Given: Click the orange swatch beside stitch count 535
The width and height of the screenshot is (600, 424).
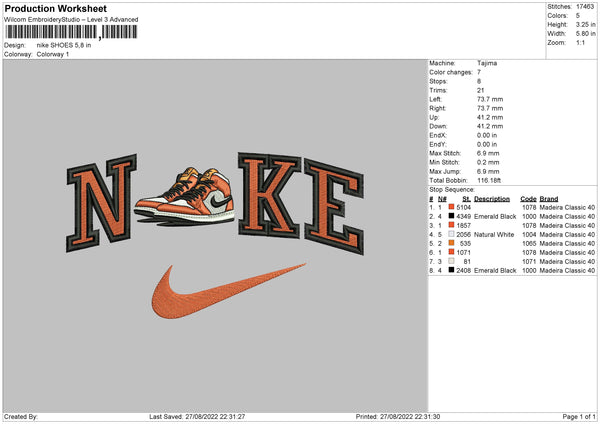Looking at the screenshot, I should pyautogui.click(x=452, y=243).
